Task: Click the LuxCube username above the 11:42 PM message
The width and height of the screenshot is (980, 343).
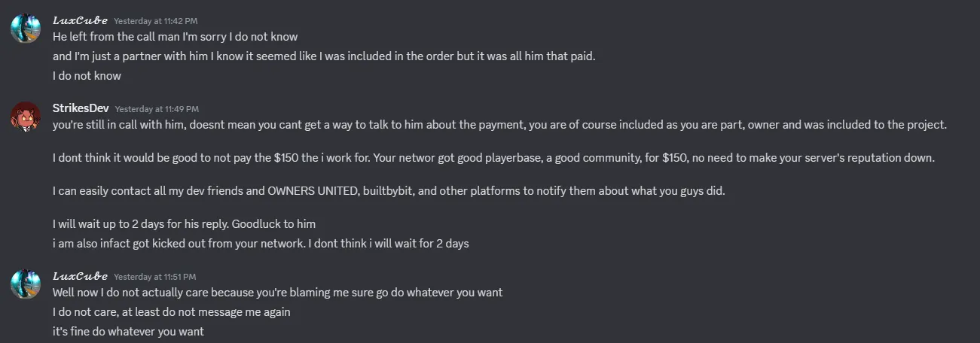Action: click(80, 20)
